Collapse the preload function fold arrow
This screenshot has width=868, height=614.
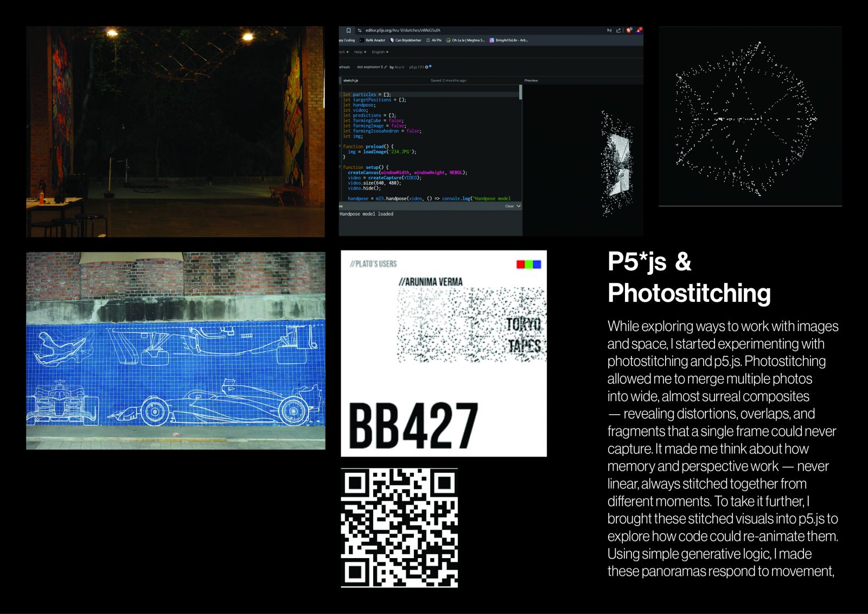coord(340,147)
